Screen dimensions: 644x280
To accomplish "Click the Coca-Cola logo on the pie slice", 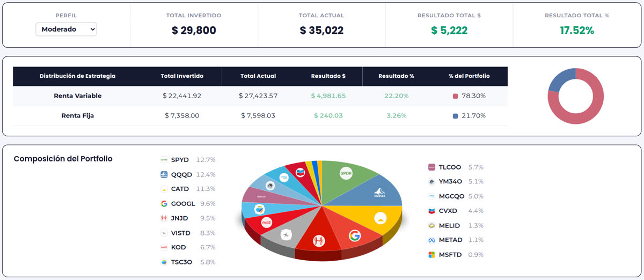I will pyautogui.click(x=266, y=222).
